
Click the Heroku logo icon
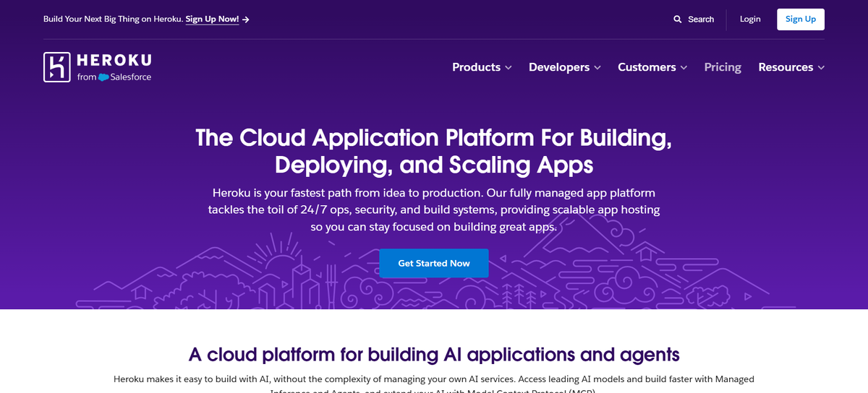click(x=57, y=67)
